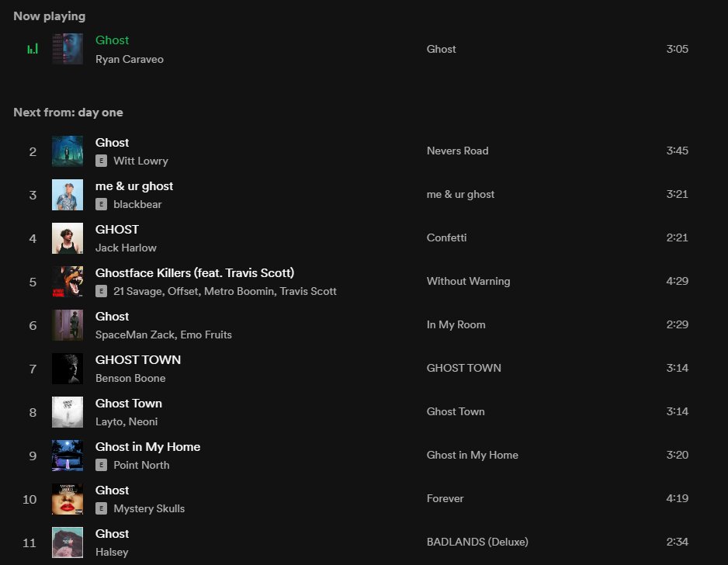The height and width of the screenshot is (565, 728).
Task: Open the album art for GHOST TOWN
Action: click(x=68, y=369)
